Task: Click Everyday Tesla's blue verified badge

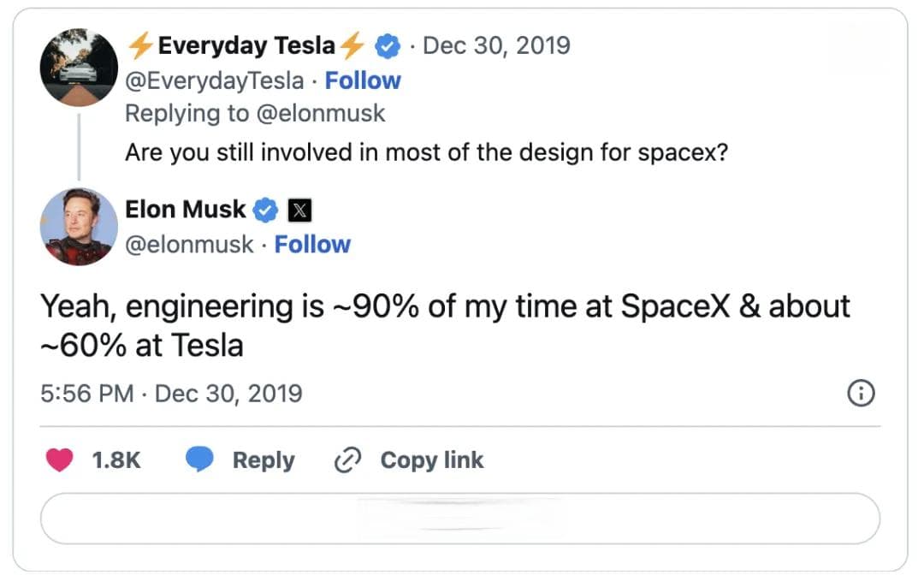Action: pos(388,46)
